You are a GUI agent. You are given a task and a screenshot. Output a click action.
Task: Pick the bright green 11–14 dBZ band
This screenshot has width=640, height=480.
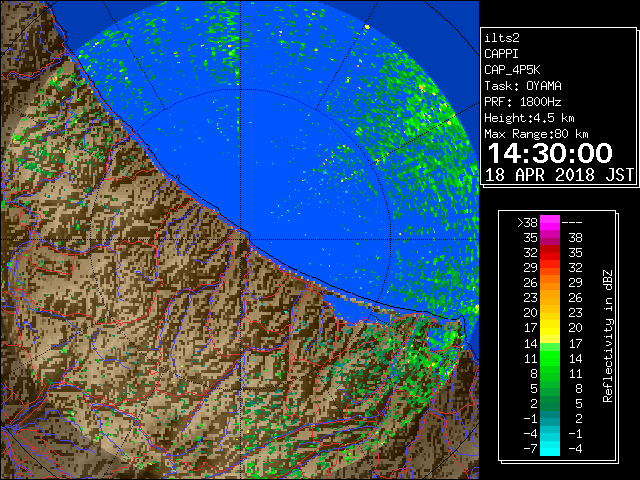[550, 358]
